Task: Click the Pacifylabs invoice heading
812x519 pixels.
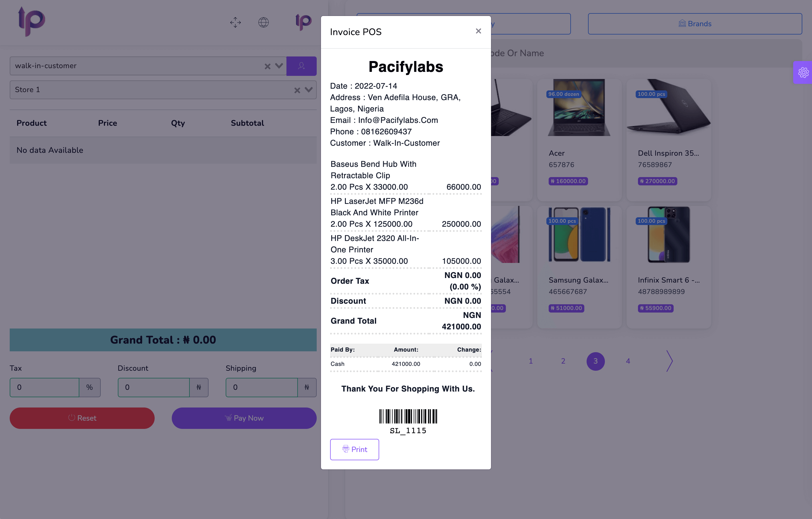Action: pyautogui.click(x=406, y=66)
